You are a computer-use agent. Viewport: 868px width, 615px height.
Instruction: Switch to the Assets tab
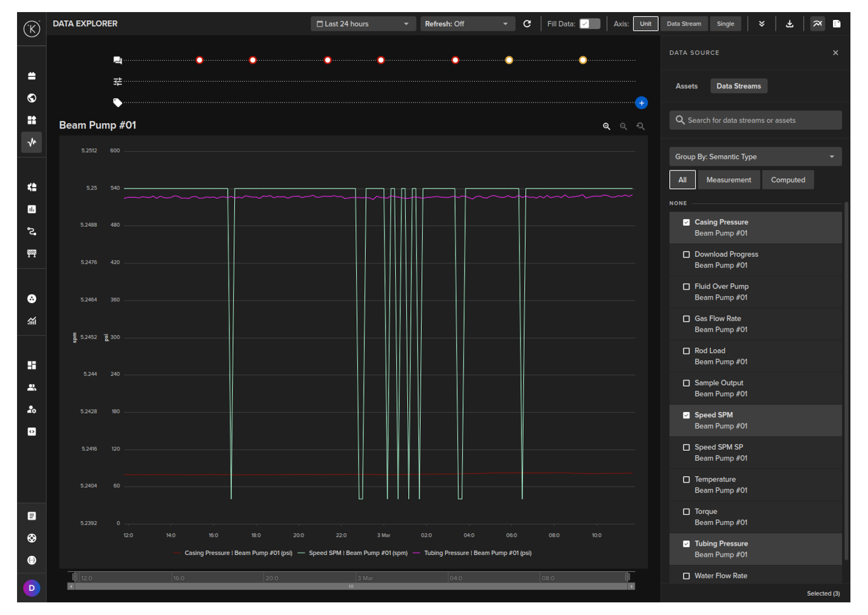[x=686, y=86]
